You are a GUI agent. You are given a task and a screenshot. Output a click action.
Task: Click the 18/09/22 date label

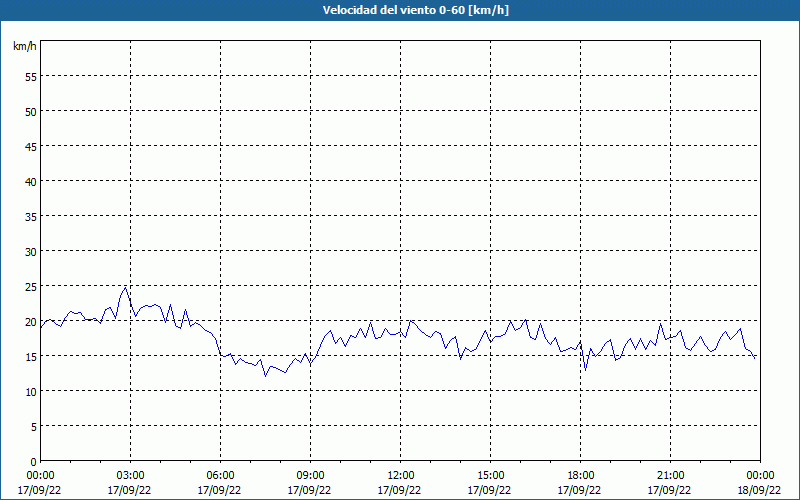coord(759,490)
